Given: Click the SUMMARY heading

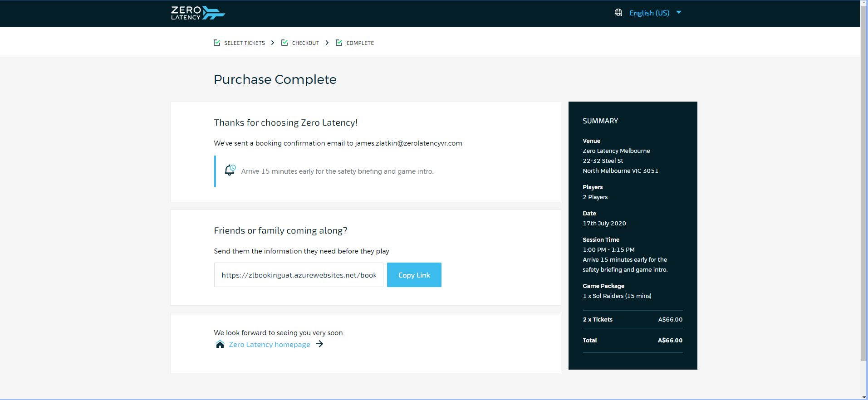Looking at the screenshot, I should click(x=600, y=121).
